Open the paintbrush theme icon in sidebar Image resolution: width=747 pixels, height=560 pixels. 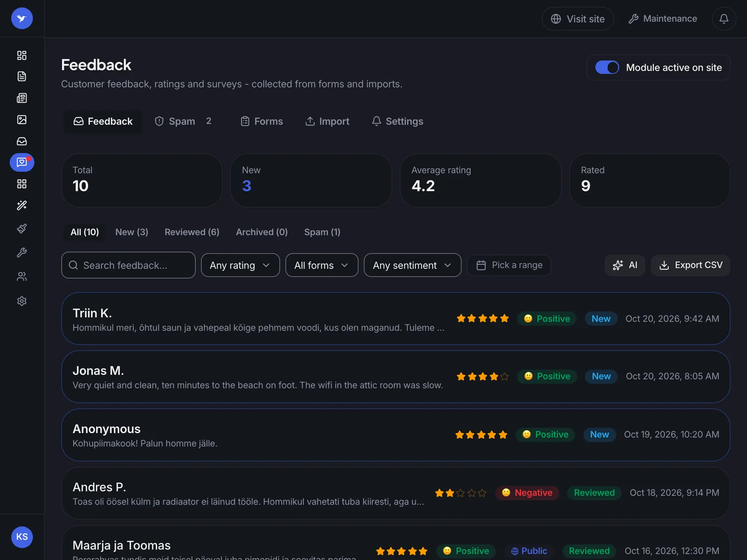coord(22,228)
